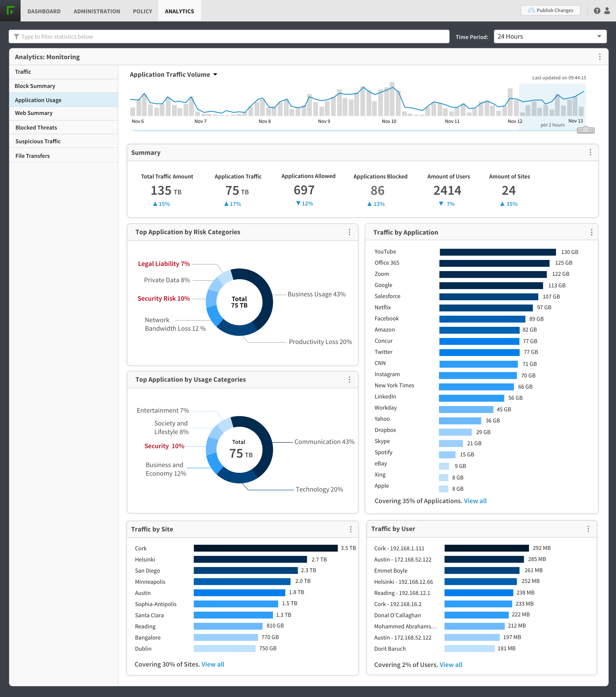Open Top Application by Risk Categories menu
This screenshot has height=697, width=616.
pyautogui.click(x=349, y=232)
